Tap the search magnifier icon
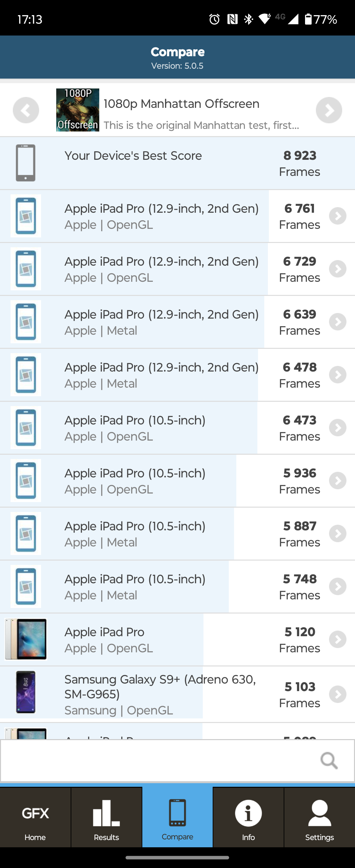Viewport: 355px width, 868px height. point(329,760)
